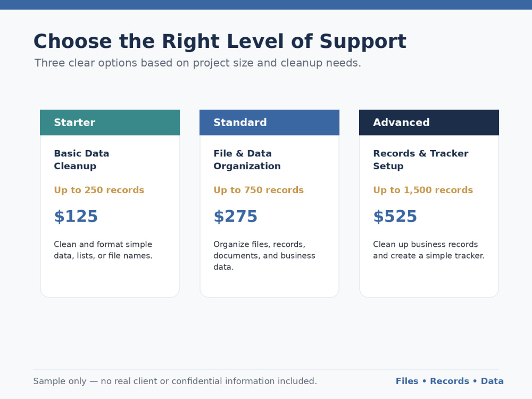Click the Starter description about simple data
Image resolution: width=532 pixels, height=399 pixels.
click(x=103, y=250)
